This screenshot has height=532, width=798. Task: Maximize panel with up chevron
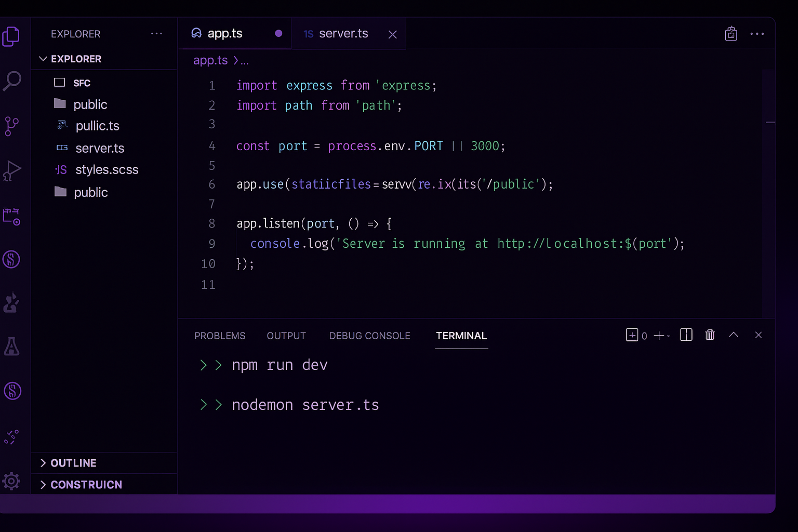(734, 335)
